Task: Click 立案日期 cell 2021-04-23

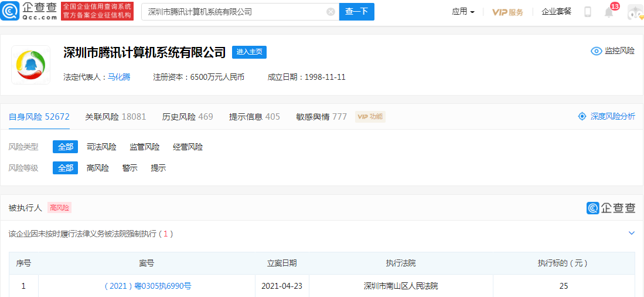Action: [282, 286]
